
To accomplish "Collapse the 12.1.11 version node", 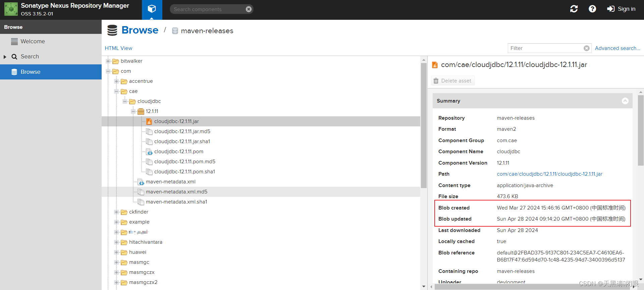I will click(x=133, y=111).
